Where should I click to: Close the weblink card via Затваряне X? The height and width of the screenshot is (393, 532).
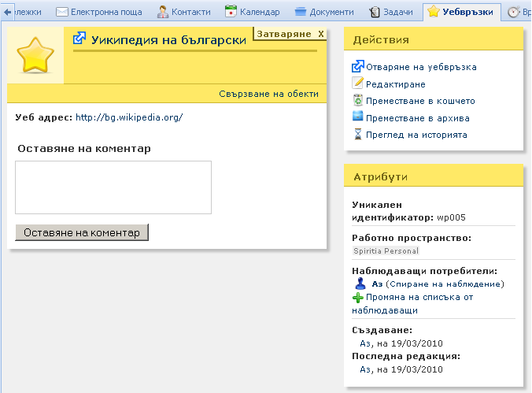click(289, 35)
